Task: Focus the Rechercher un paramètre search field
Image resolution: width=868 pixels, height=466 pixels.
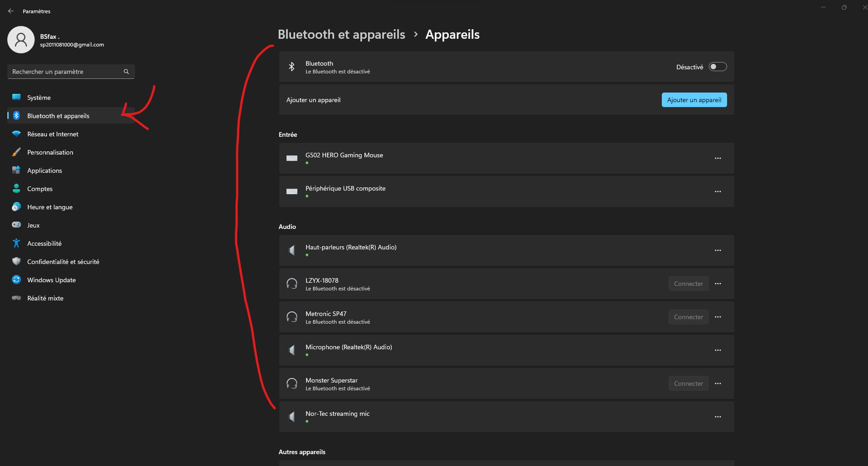Action: tap(66, 72)
